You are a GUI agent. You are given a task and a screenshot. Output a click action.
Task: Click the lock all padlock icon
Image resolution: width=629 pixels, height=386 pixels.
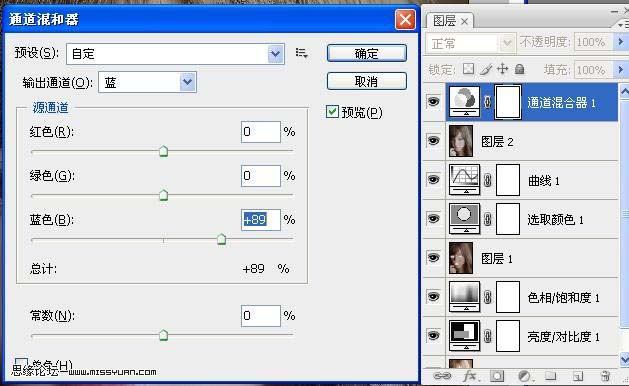tap(519, 69)
